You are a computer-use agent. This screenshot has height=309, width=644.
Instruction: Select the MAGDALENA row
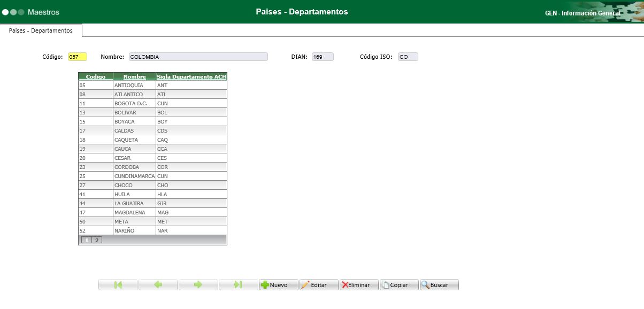152,212
